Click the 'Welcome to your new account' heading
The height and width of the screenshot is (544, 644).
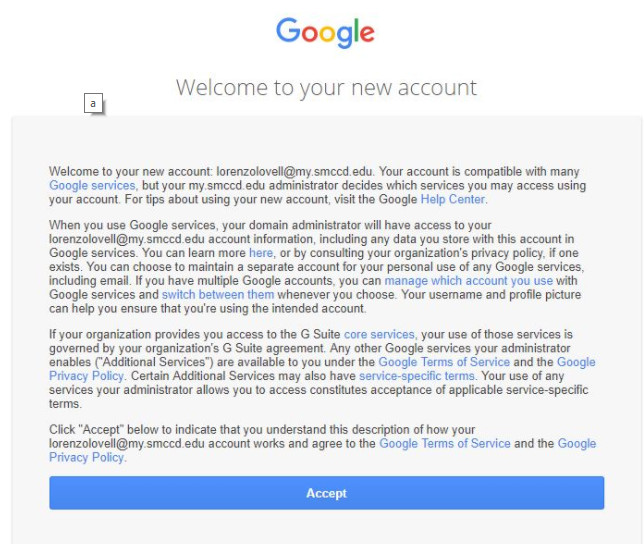(x=327, y=87)
